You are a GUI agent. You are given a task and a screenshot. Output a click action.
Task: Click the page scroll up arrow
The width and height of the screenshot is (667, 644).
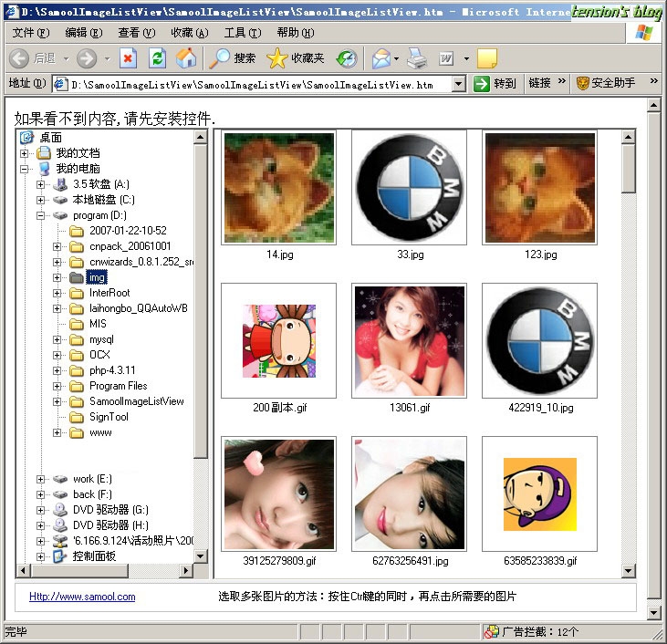(x=653, y=105)
